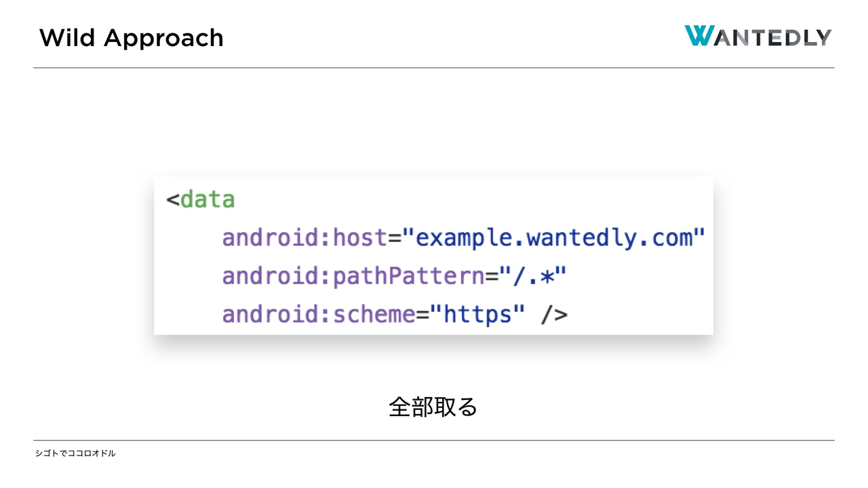Click the Wantedly W logo mark

pos(698,36)
